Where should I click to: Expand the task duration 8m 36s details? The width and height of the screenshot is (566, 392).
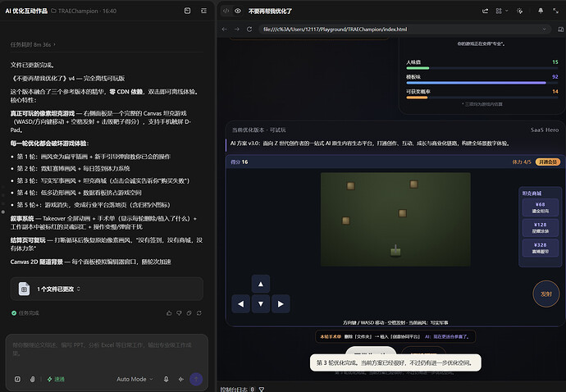(33, 45)
